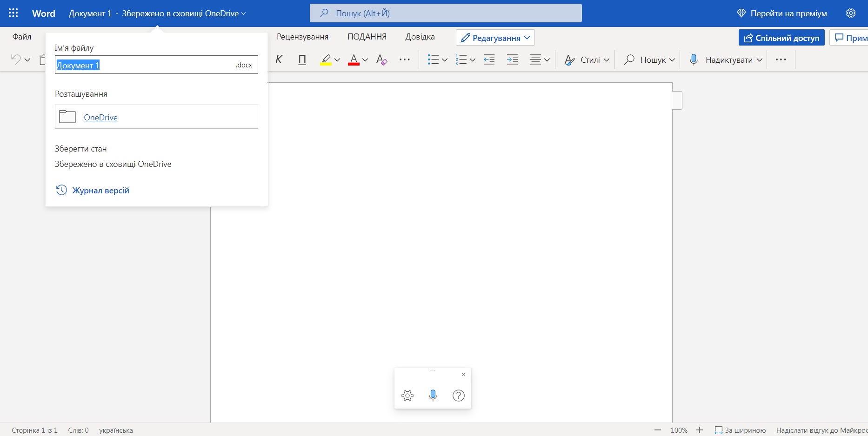
Task: Click the Слів: 0 word count
Action: (78, 430)
